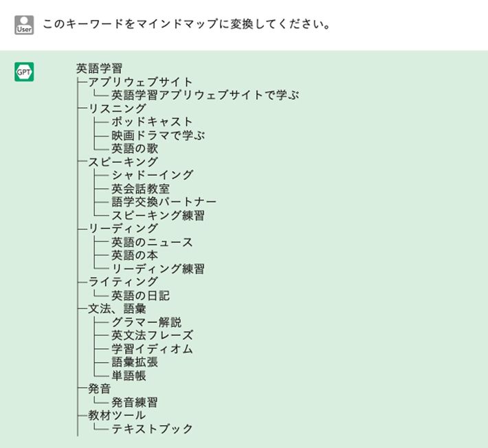
Task: Click the アプリウェブサイト branch
Action: coord(141,82)
